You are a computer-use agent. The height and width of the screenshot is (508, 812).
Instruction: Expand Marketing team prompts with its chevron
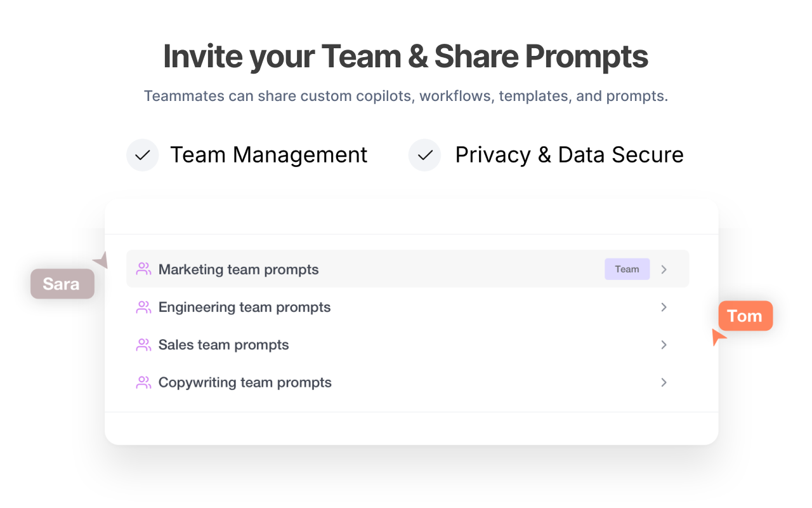[664, 269]
